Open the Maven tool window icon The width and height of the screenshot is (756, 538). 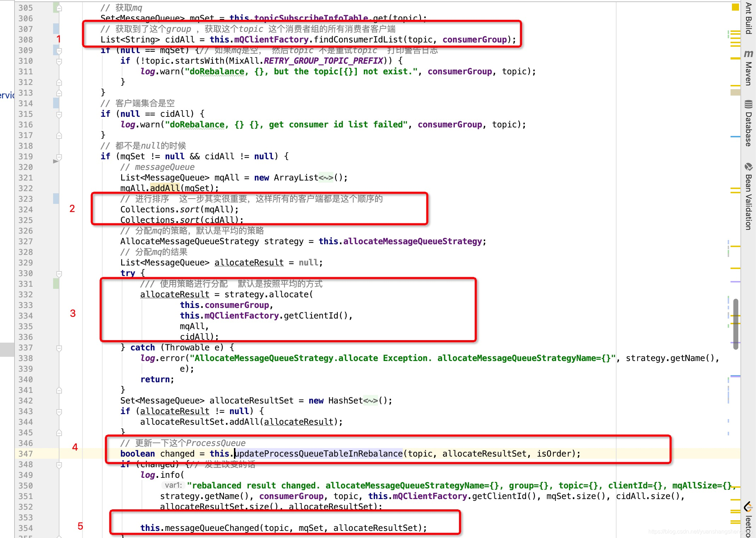click(x=748, y=54)
